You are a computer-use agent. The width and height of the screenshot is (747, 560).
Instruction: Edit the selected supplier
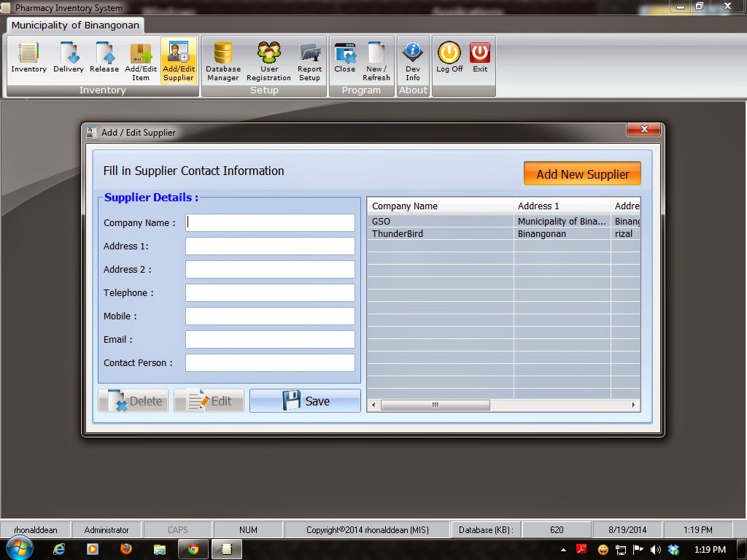point(209,400)
